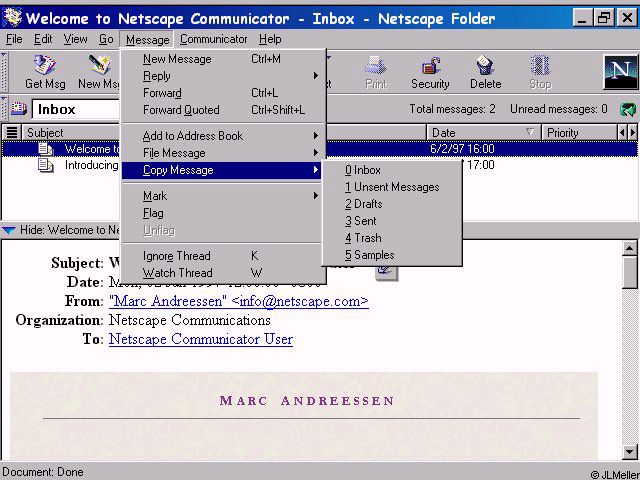The image size is (640, 480).
Task: Click Total messages: 2 text
Action: (452, 109)
